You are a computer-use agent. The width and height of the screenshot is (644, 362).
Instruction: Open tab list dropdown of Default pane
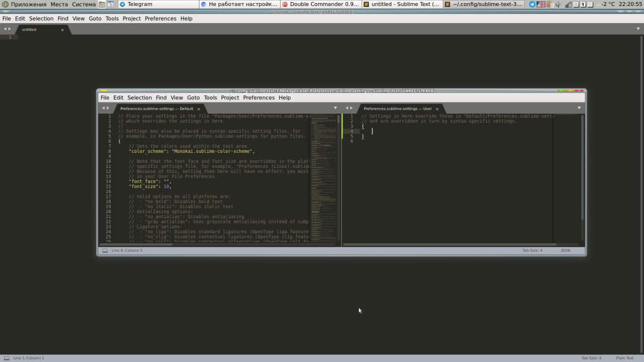335,108
